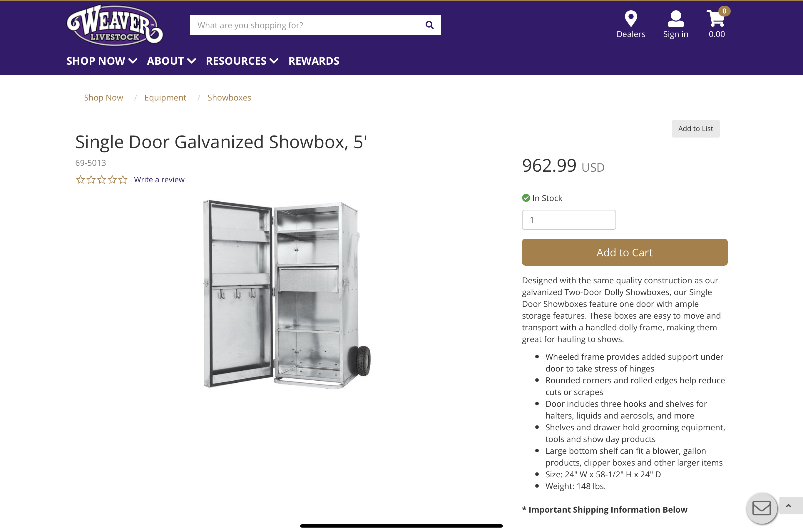The width and height of the screenshot is (803, 532).
Task: Click the Weaver Livestock logo
Action: pos(115,25)
